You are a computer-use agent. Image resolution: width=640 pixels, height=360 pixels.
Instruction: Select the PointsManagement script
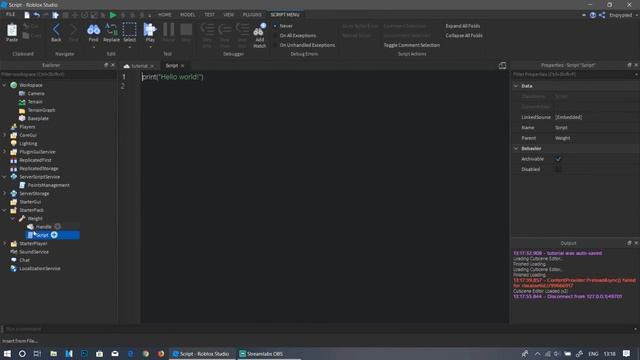pyautogui.click(x=49, y=185)
